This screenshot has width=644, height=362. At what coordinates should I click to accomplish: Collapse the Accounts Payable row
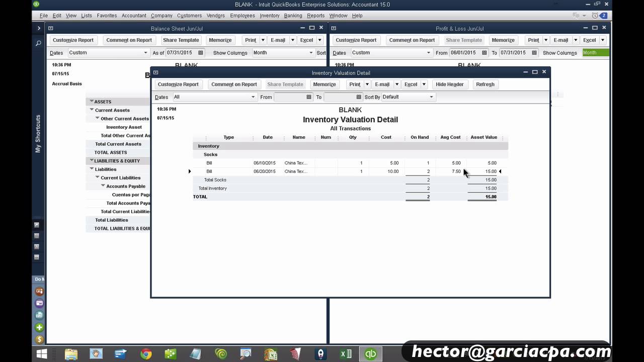[103, 186]
